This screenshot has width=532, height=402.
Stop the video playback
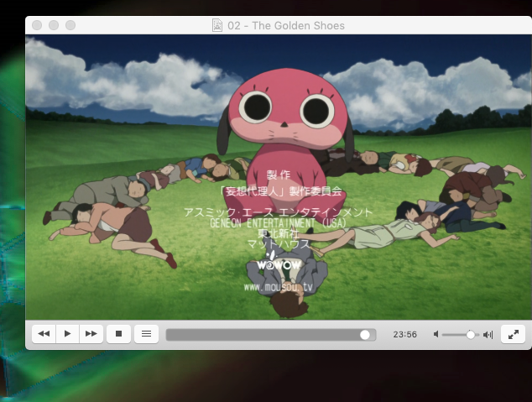119,334
